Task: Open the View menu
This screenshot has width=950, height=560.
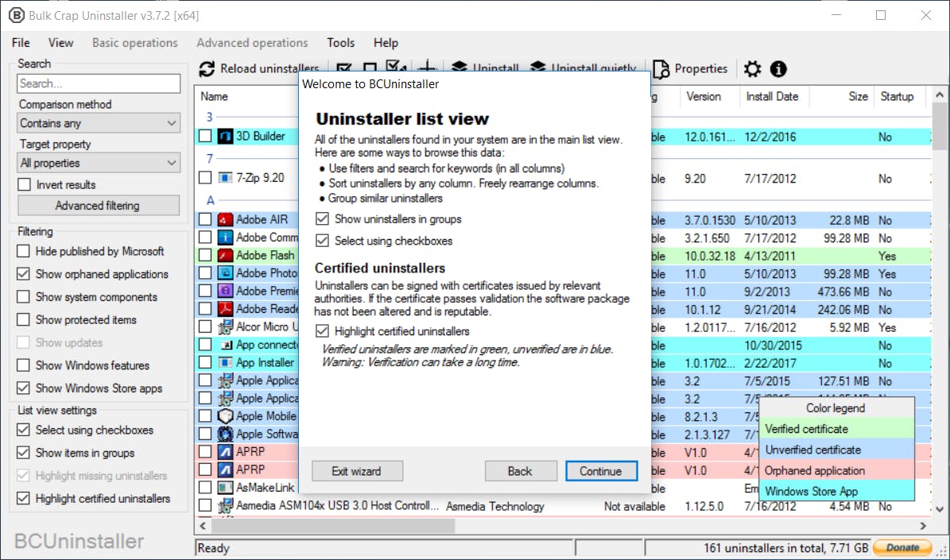Action: [x=60, y=42]
